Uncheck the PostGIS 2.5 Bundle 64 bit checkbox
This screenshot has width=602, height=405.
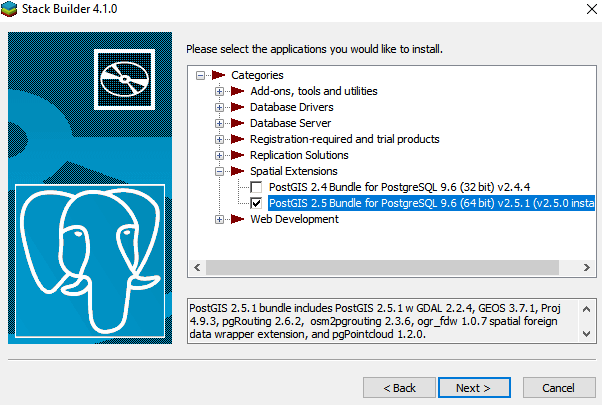(256, 203)
